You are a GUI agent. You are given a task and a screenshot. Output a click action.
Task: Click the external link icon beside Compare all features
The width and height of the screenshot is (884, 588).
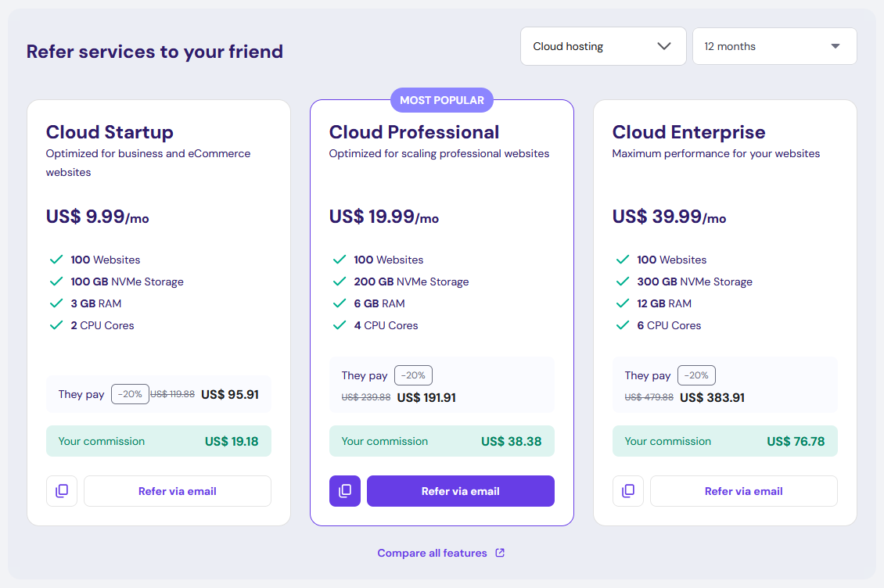(x=499, y=552)
